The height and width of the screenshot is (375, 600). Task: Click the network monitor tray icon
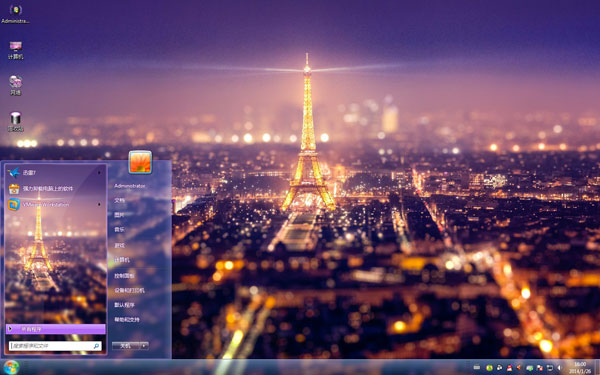click(550, 368)
